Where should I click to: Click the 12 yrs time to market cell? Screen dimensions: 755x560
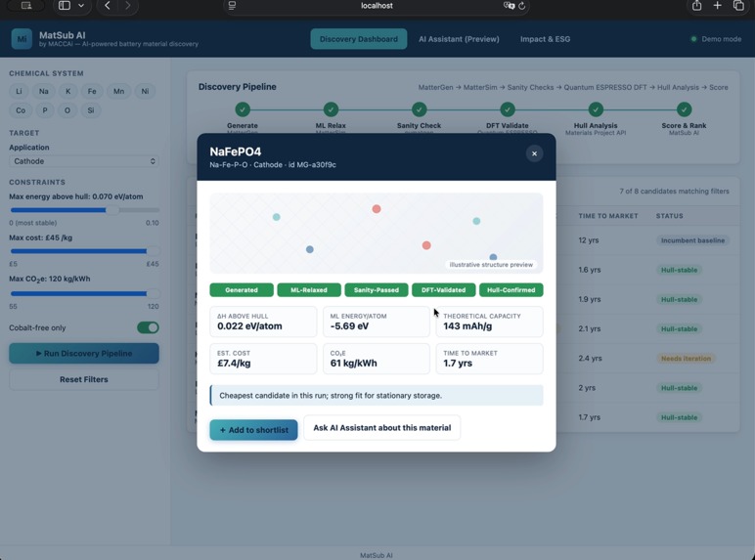pos(589,240)
